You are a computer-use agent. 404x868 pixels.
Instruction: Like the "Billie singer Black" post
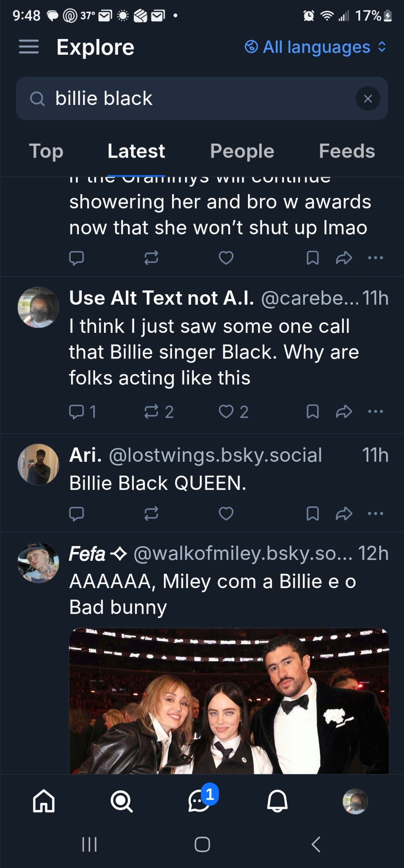click(226, 411)
